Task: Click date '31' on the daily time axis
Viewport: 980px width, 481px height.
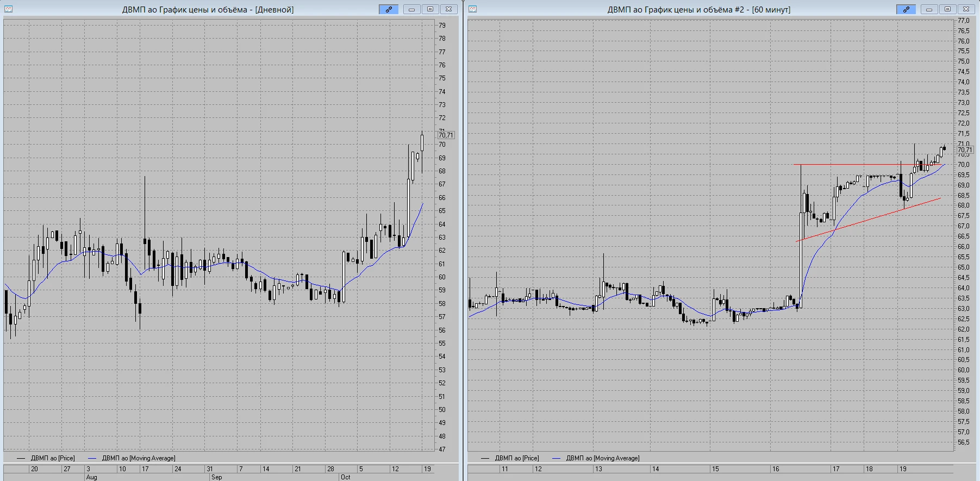Action: (209, 469)
